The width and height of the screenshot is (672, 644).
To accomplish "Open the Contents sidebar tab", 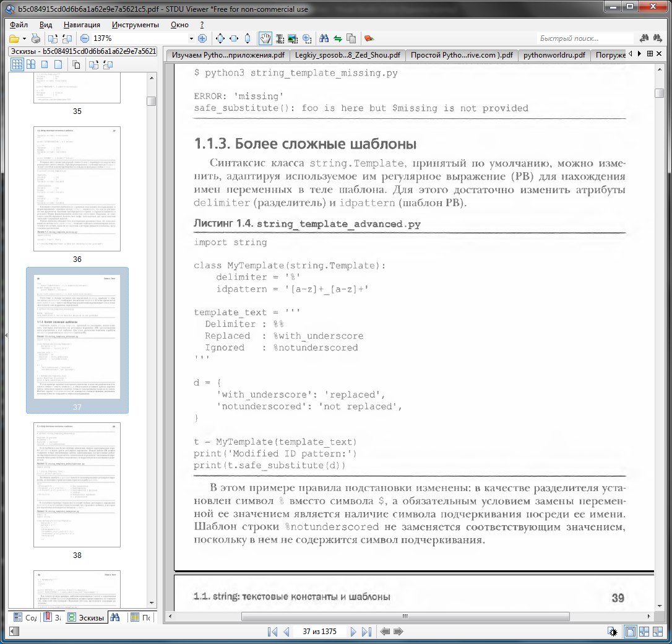I will click(x=24, y=617).
